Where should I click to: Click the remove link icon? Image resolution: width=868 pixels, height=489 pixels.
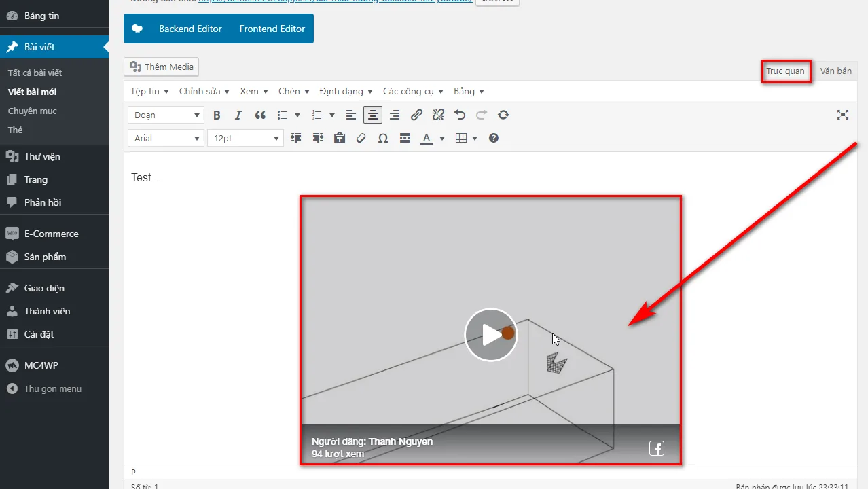pyautogui.click(x=439, y=115)
